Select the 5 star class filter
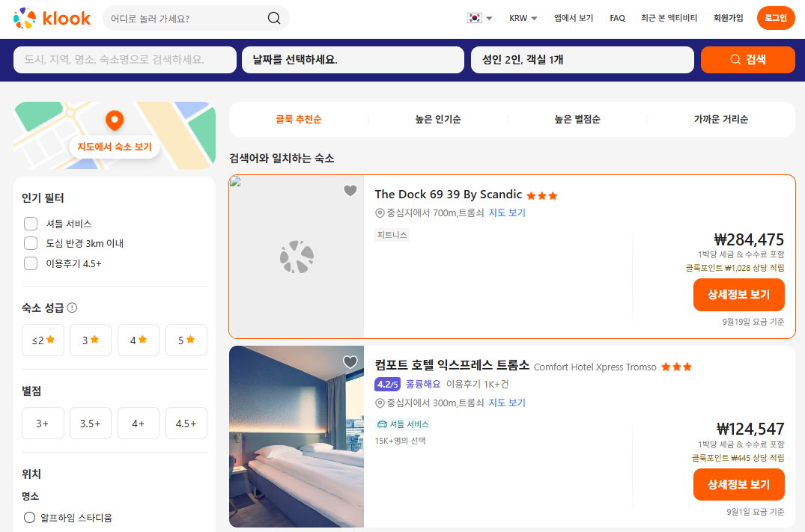Viewport: 805px width, 532px height. click(x=186, y=340)
